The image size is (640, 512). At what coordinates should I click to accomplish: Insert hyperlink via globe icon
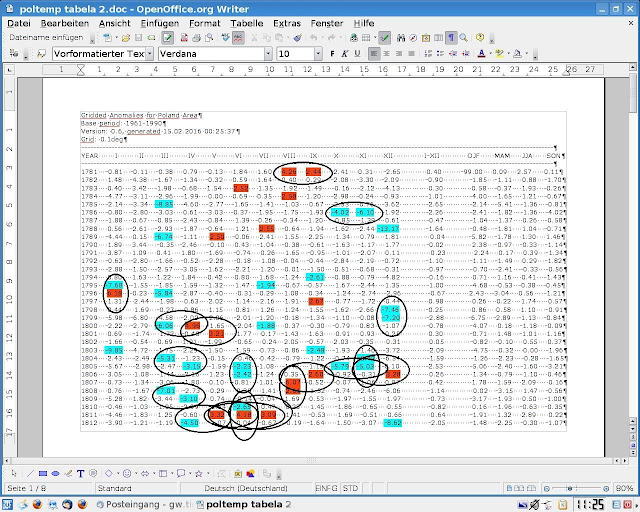point(354,38)
